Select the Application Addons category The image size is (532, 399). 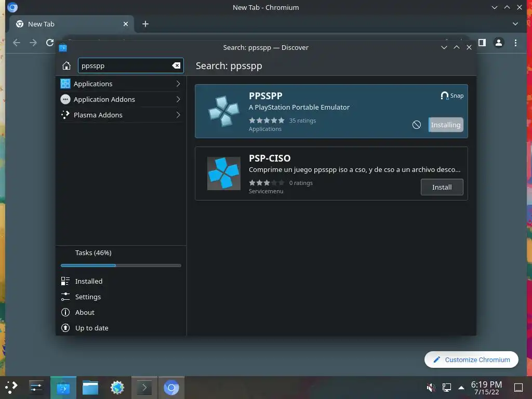click(121, 99)
